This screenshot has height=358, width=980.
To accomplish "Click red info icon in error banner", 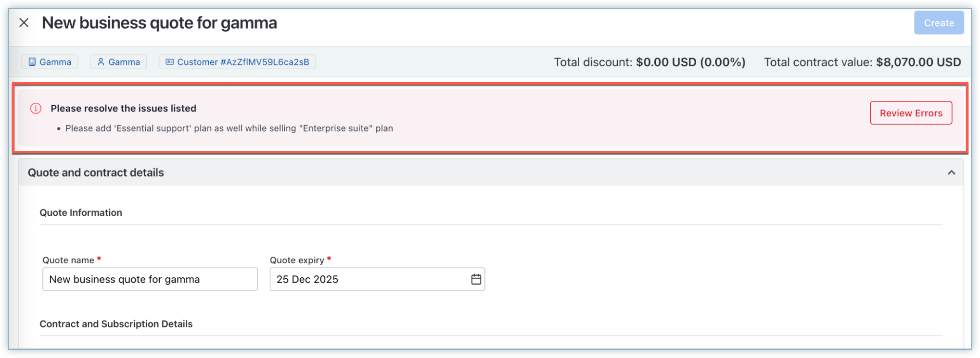I will [x=36, y=109].
